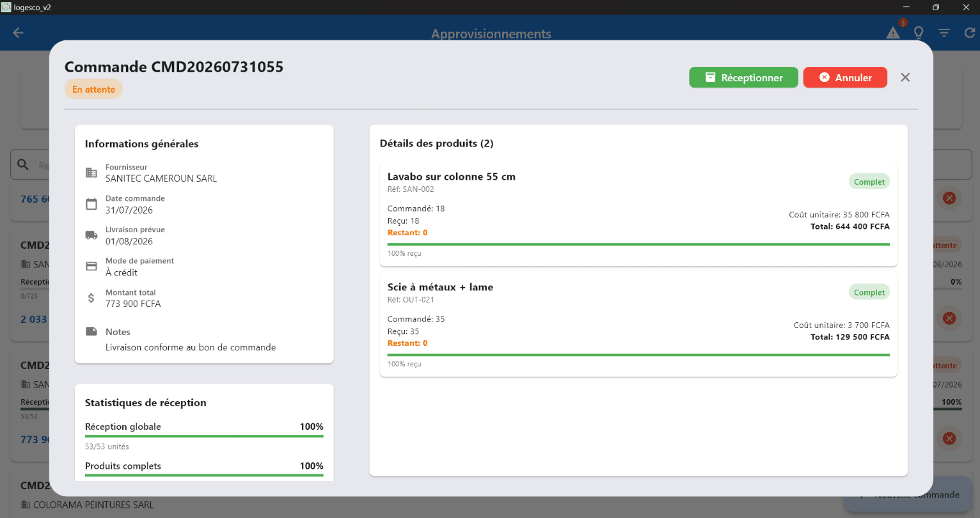Screen dimensions: 980x518
Task: Click red cancel icon on the 765 row
Action: coord(949,198)
